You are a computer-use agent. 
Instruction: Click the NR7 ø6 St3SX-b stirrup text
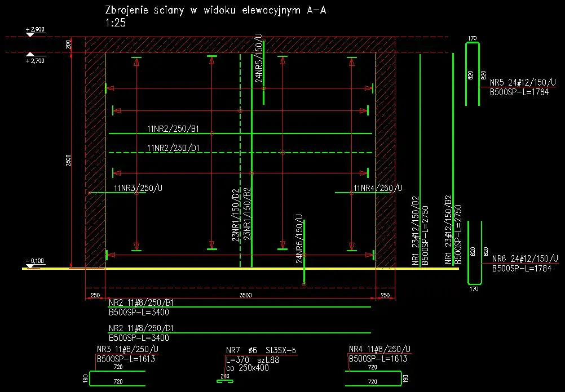click(x=261, y=350)
